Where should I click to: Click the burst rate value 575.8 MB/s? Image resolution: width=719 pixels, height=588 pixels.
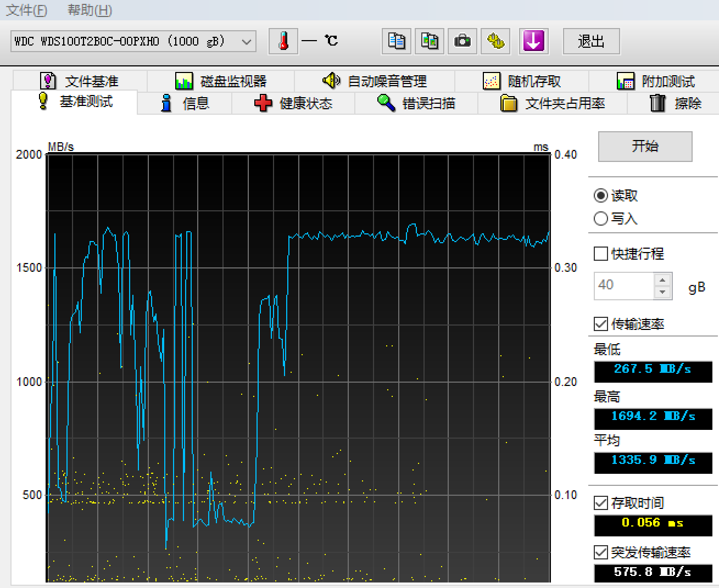pos(653,573)
